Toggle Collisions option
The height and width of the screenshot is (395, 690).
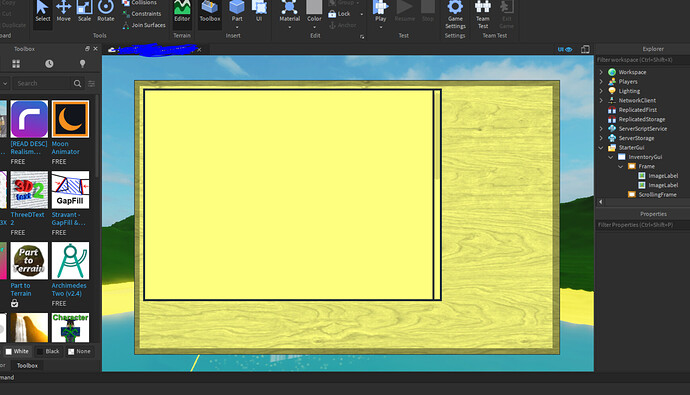tap(139, 3)
